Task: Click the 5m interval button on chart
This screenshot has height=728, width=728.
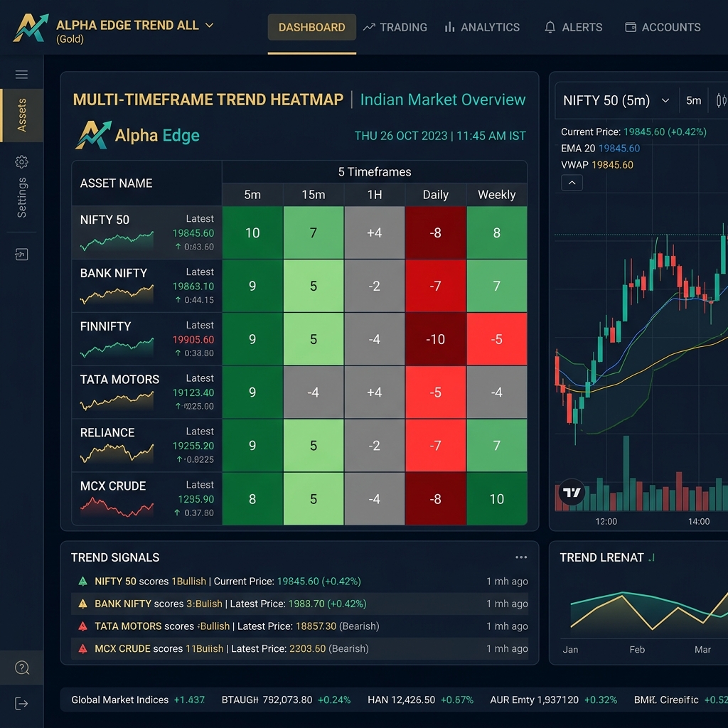Action: point(693,101)
